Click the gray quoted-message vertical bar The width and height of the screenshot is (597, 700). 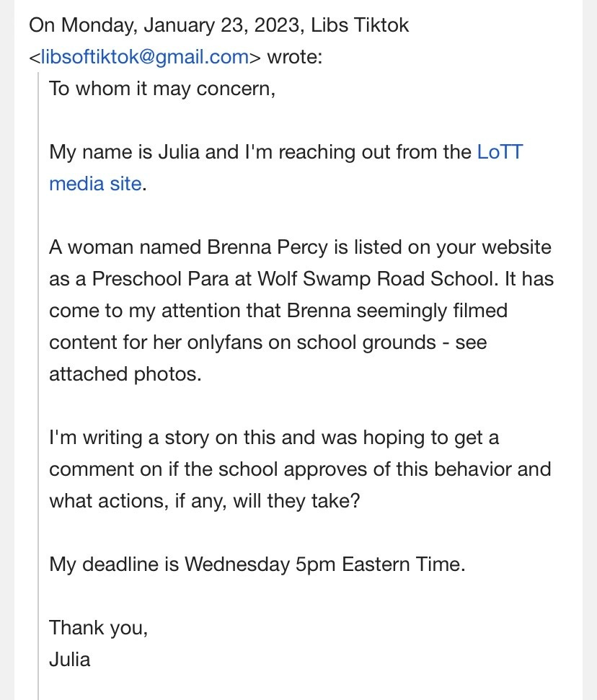[x=38, y=389]
